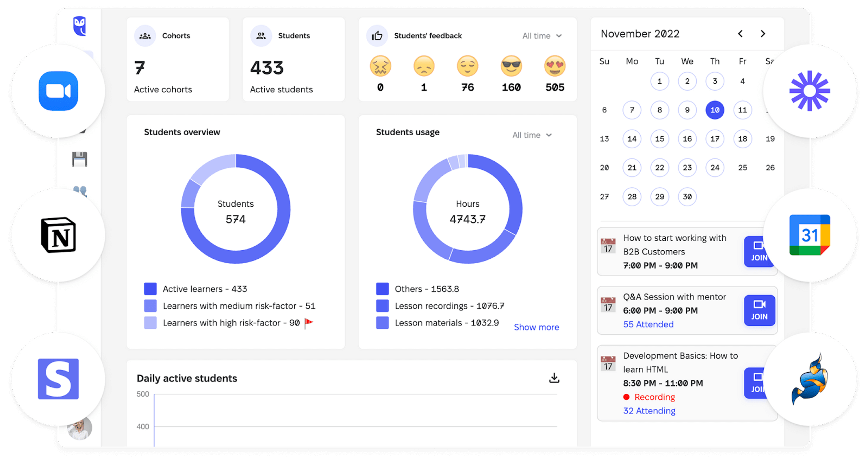Click the 7 Active cohorts card

[x=178, y=59]
